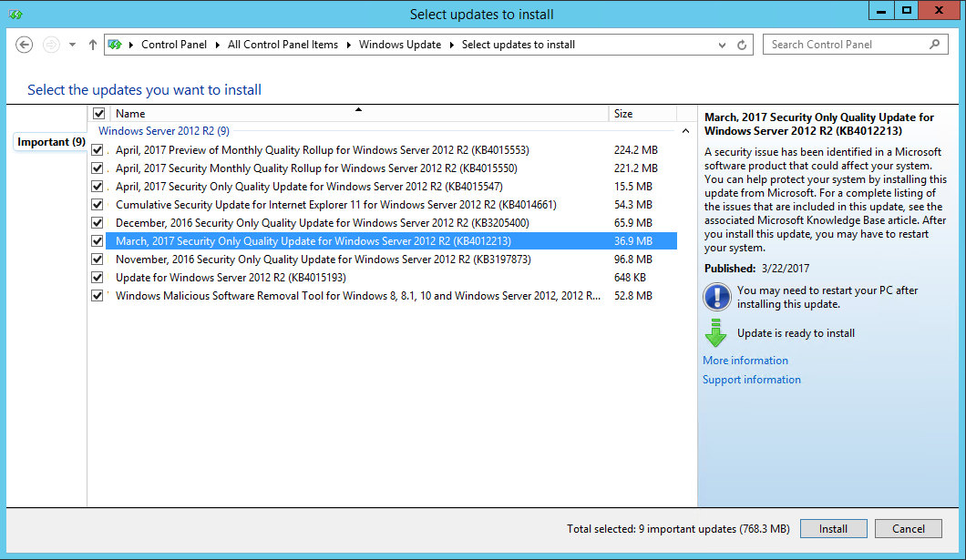Open the Control Panel breadcrumb

point(174,45)
